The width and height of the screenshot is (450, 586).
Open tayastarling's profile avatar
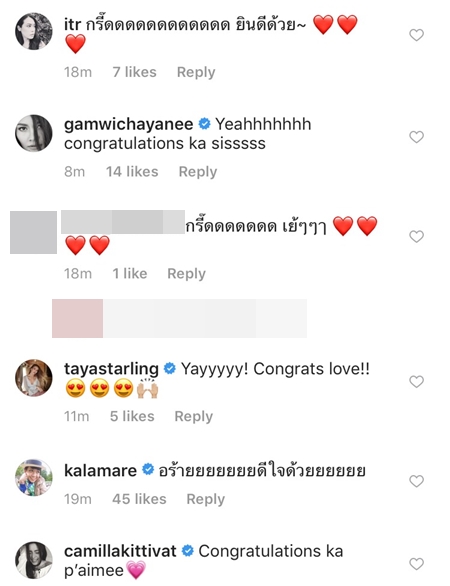pos(34,377)
